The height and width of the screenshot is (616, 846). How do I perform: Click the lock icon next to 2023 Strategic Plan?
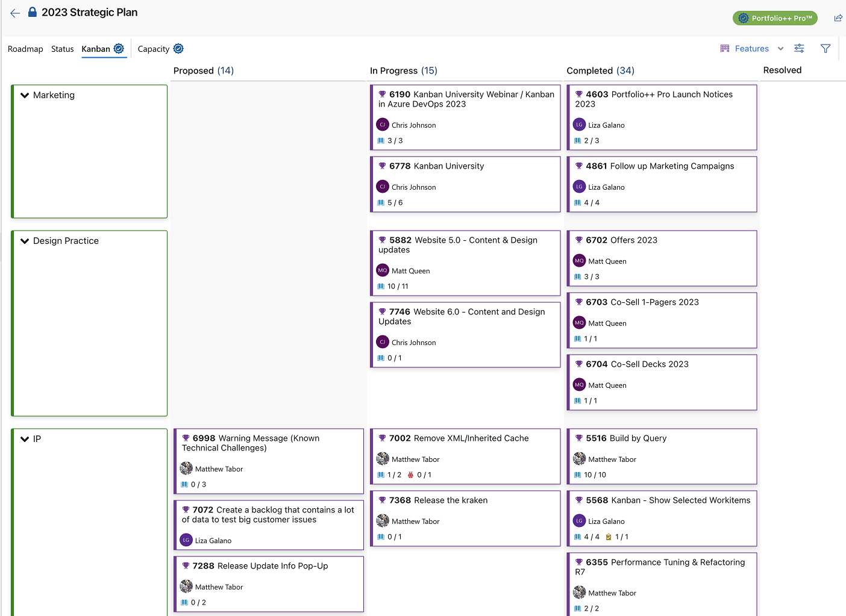[x=33, y=12]
